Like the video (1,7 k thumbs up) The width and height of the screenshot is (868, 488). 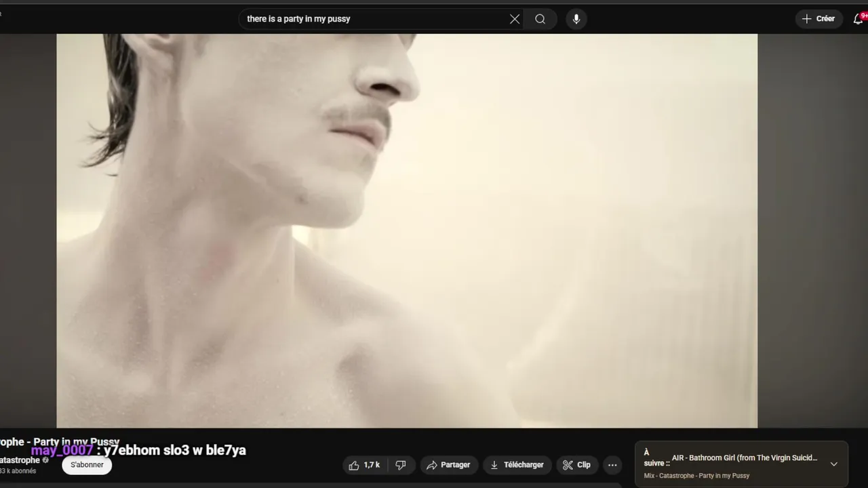pos(365,465)
